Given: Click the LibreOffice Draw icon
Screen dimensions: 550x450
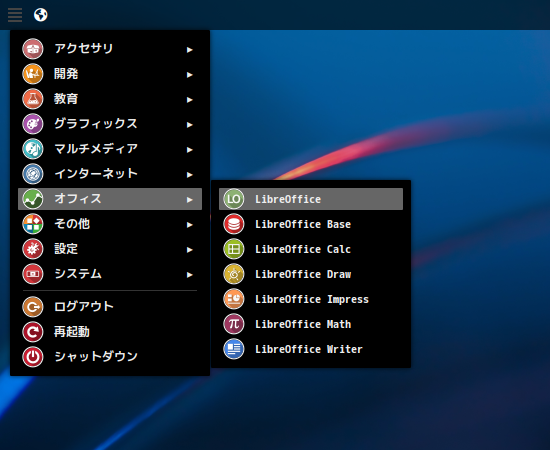Looking at the screenshot, I should coord(234,274).
